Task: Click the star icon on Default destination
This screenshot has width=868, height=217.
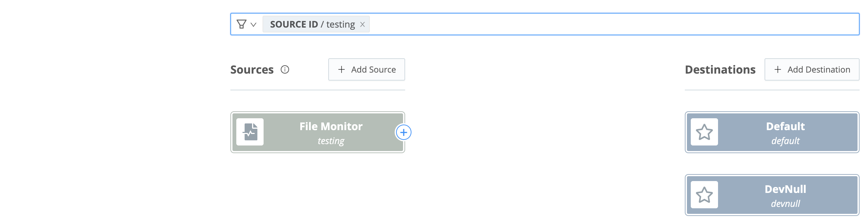Action: click(704, 132)
